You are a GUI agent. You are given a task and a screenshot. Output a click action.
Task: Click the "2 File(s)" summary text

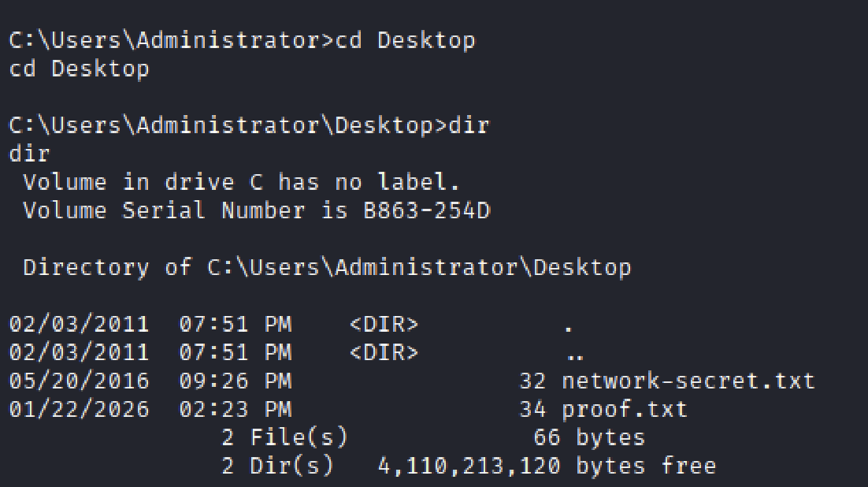[284, 437]
